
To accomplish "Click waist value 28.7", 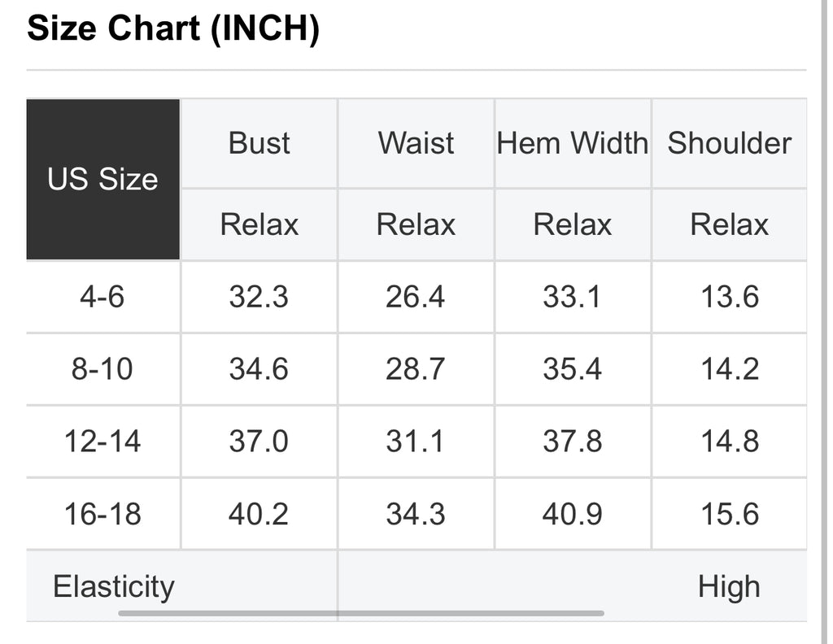I will [x=416, y=369].
